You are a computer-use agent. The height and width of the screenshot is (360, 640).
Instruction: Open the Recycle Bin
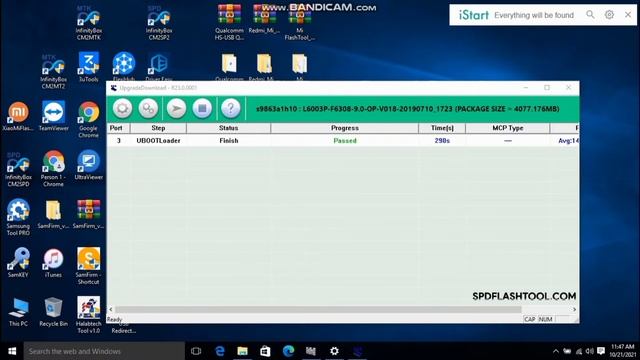[x=53, y=312]
